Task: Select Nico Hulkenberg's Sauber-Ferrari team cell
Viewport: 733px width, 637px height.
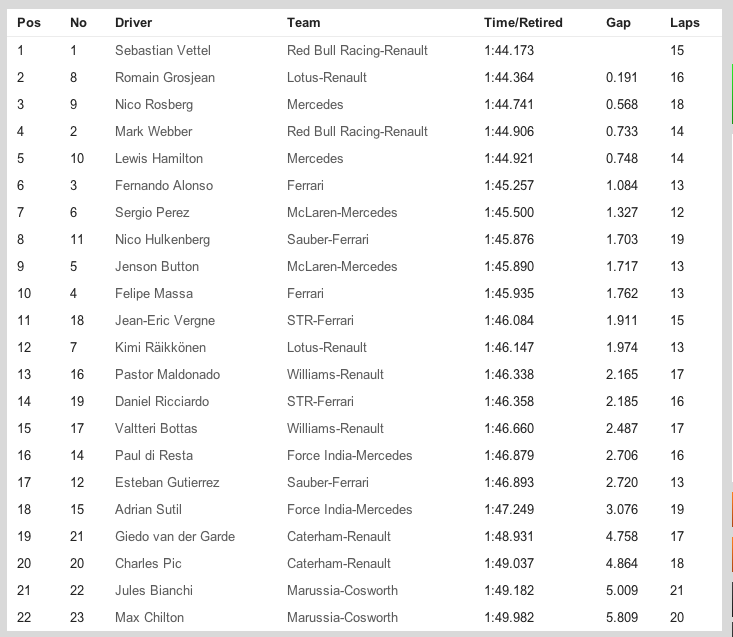Action: 328,239
